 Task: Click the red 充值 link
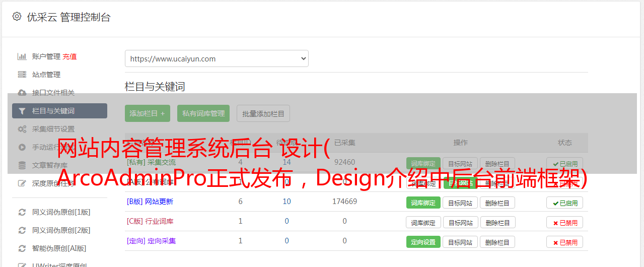69,56
